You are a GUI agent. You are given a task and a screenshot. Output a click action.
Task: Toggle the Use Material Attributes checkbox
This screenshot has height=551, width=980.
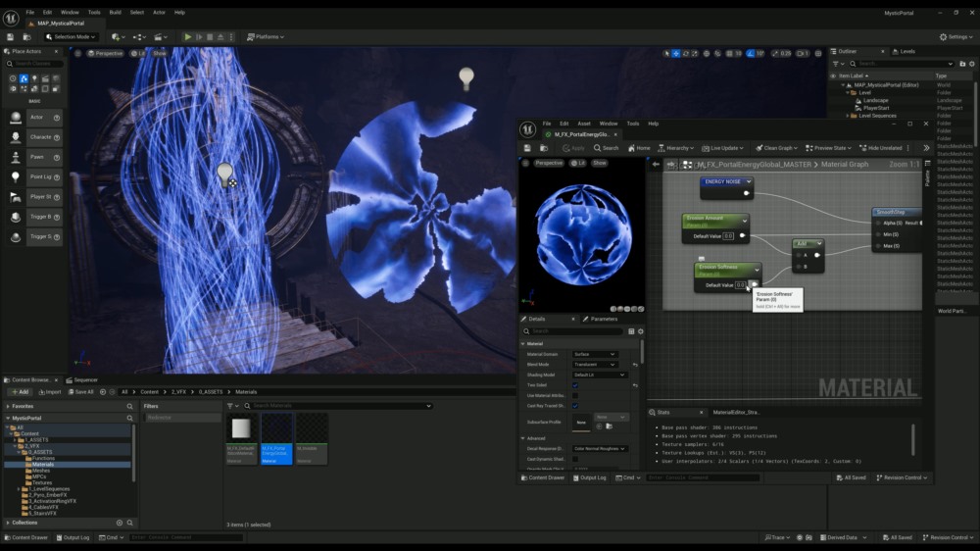pos(575,395)
